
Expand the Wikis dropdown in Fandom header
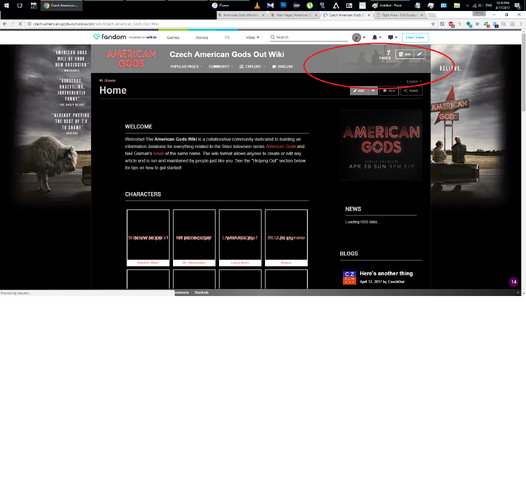point(252,38)
